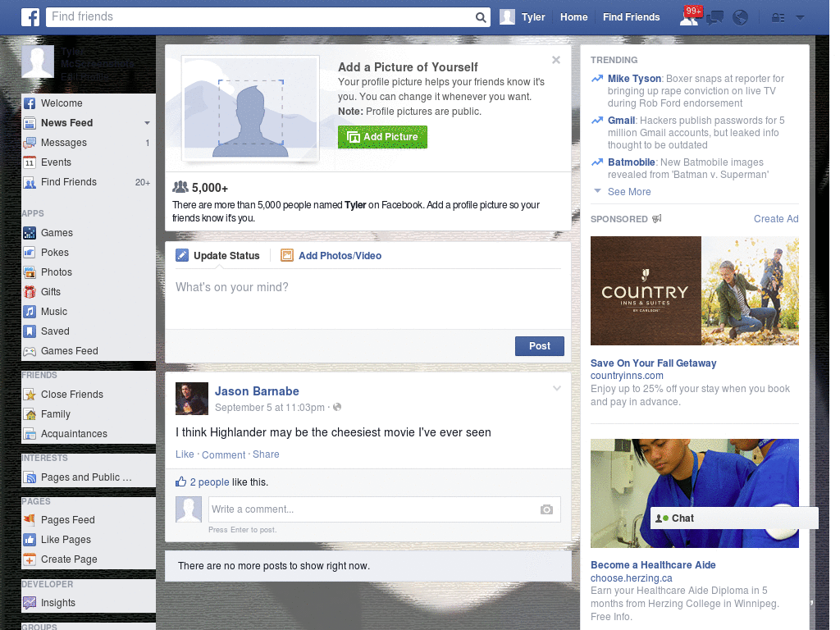The height and width of the screenshot is (630, 840).
Task: Open friend requests icon with 99+ badge
Action: 690,16
